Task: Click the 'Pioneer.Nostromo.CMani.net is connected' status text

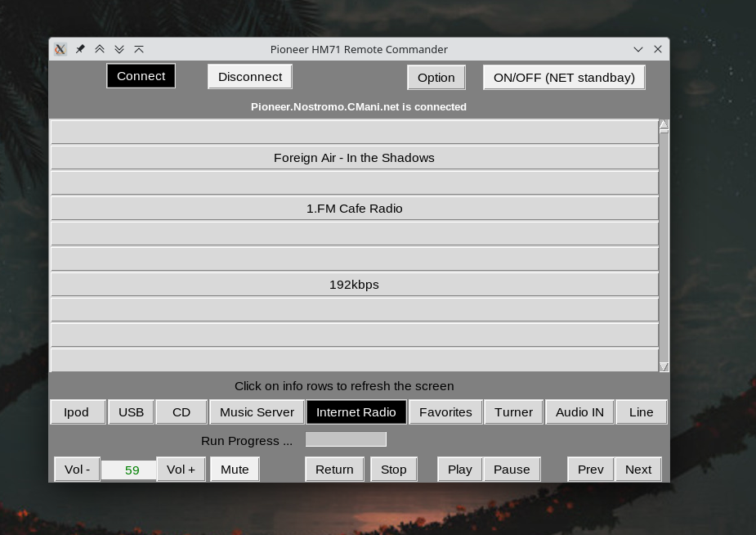Action: click(359, 106)
